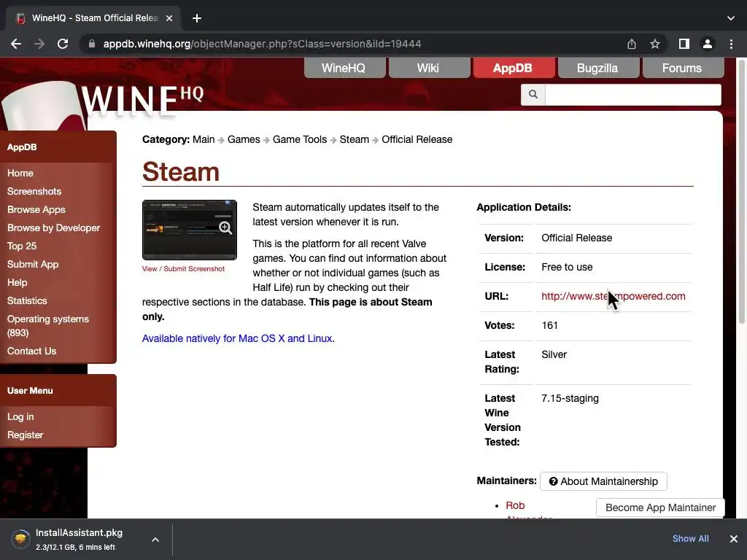Click the Votes value 161

coord(550,326)
